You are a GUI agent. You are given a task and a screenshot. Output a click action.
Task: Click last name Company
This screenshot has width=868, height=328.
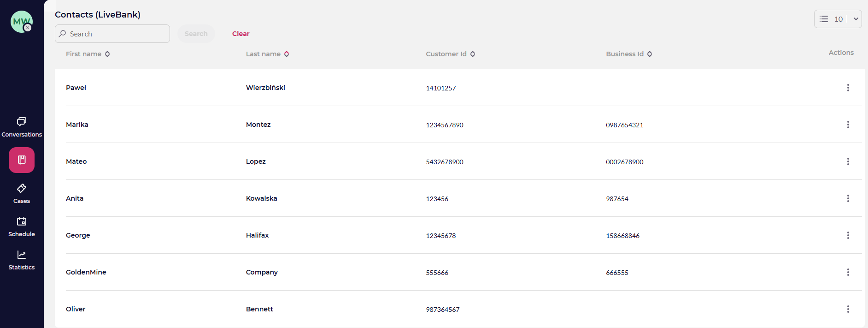(262, 272)
